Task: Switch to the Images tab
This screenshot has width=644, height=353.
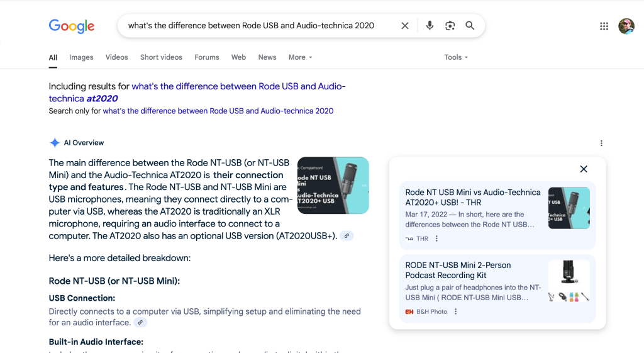Action: tap(81, 57)
